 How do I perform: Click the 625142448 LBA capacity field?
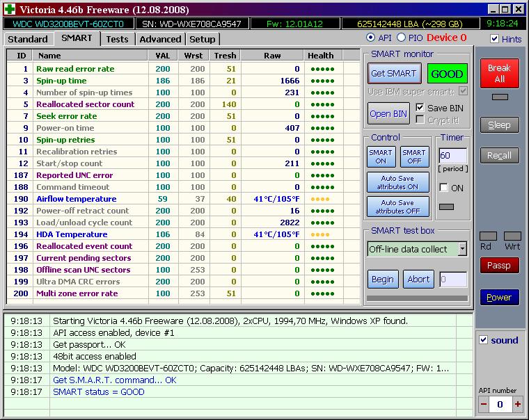[x=410, y=24]
